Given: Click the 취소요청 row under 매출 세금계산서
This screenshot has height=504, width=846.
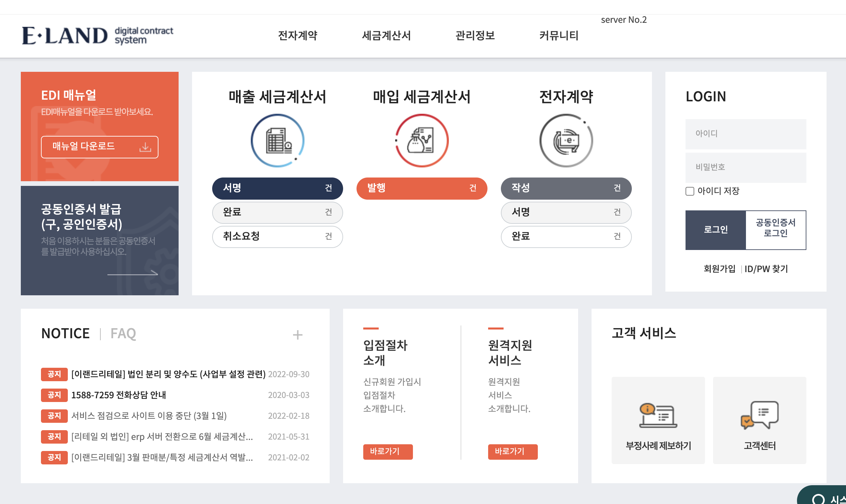Looking at the screenshot, I should click(x=278, y=237).
